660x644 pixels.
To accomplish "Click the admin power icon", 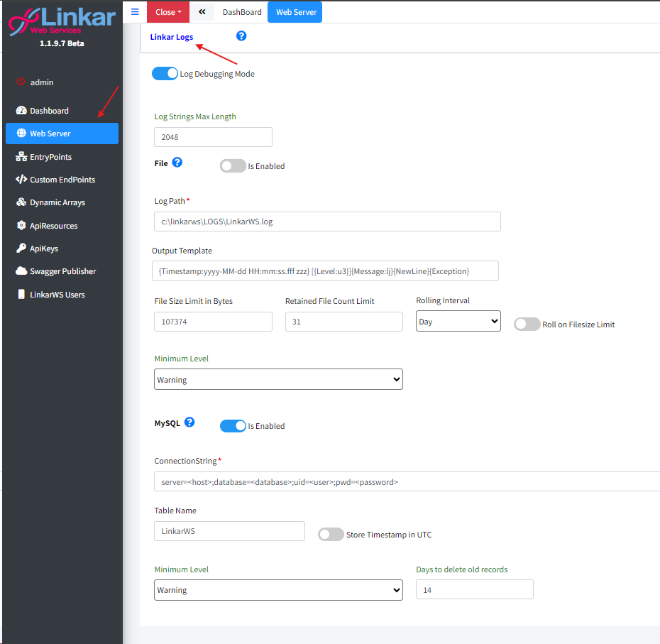I will pos(21,82).
